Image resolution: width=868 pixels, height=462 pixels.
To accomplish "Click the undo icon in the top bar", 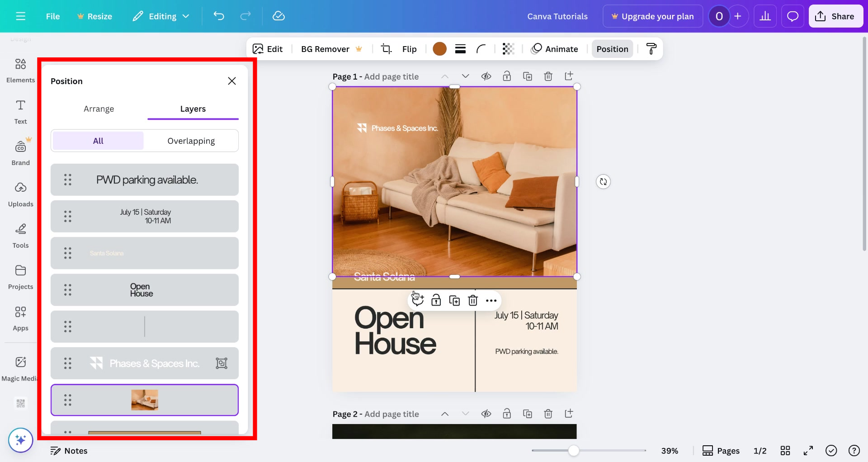I will (x=219, y=16).
